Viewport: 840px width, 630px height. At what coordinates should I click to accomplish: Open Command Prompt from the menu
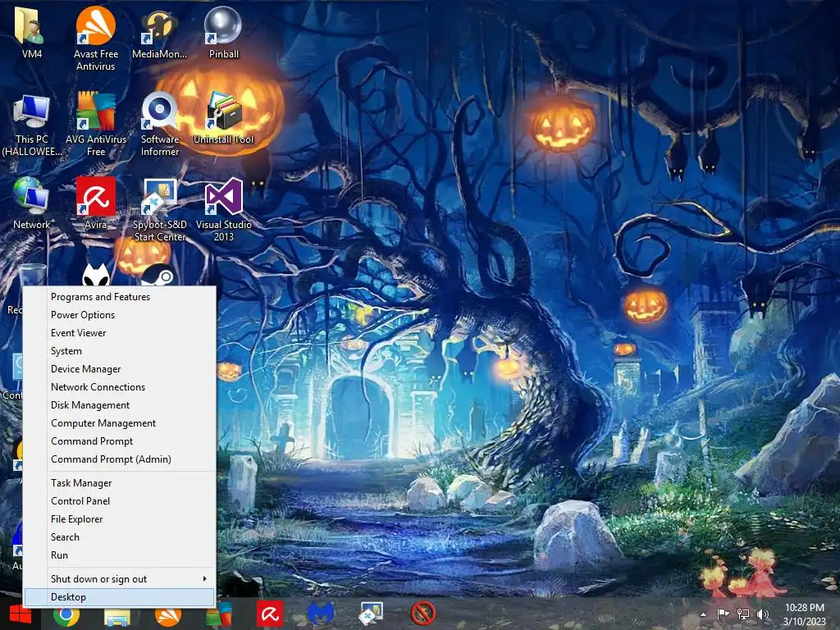pyautogui.click(x=120, y=441)
